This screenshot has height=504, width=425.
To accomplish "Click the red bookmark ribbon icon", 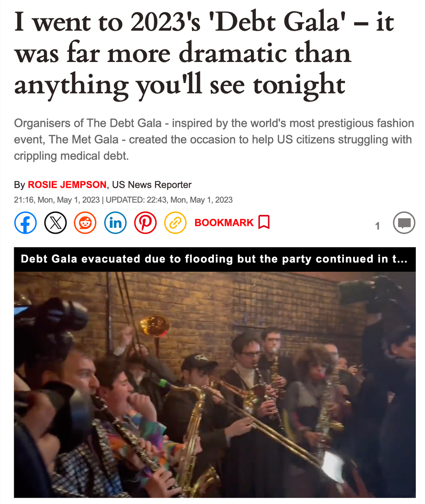I will pos(264,222).
